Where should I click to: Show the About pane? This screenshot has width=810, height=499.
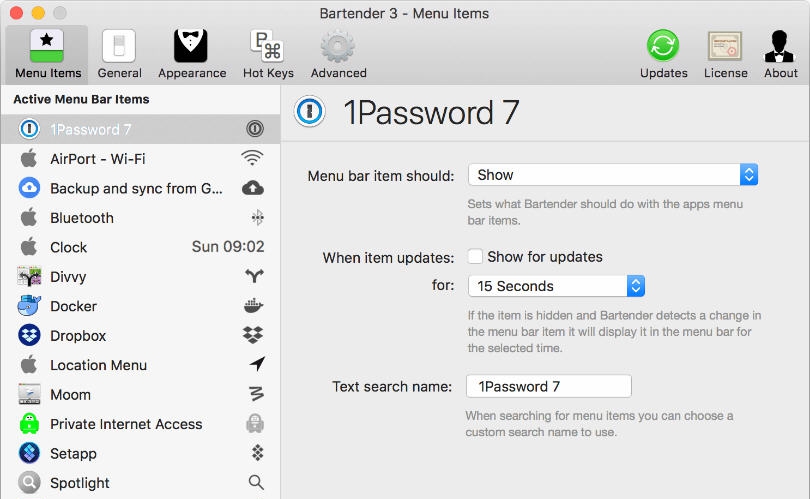click(781, 55)
